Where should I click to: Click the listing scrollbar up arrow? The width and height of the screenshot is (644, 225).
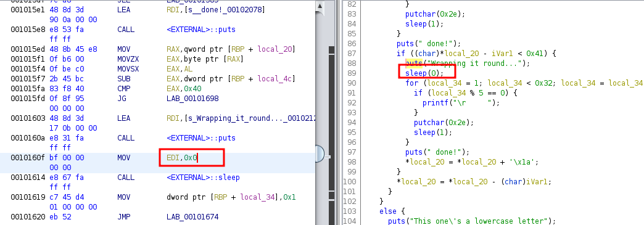pos(319,5)
